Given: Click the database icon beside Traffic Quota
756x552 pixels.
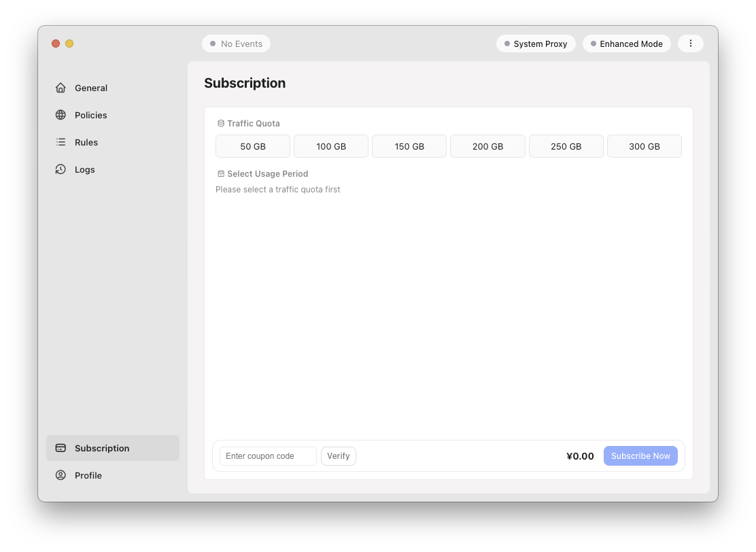Looking at the screenshot, I should coord(220,123).
